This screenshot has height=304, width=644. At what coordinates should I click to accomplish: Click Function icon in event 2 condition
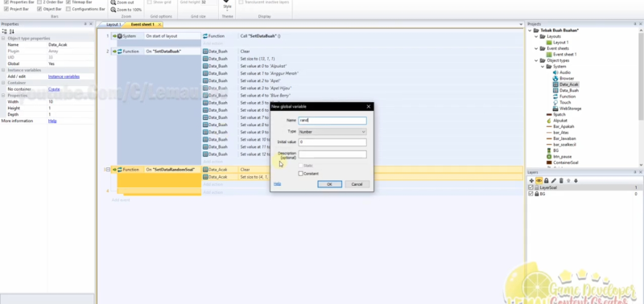coord(120,51)
